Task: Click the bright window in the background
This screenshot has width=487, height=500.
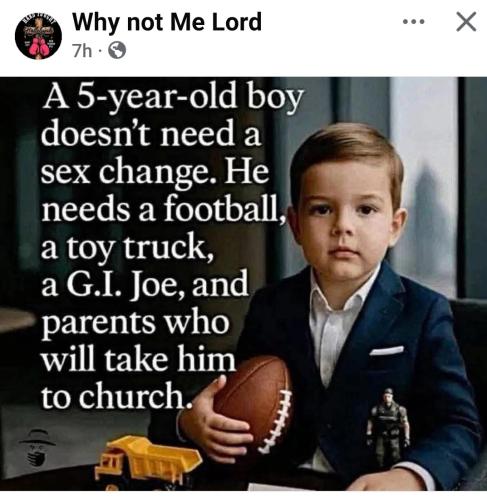Action: coord(423,187)
